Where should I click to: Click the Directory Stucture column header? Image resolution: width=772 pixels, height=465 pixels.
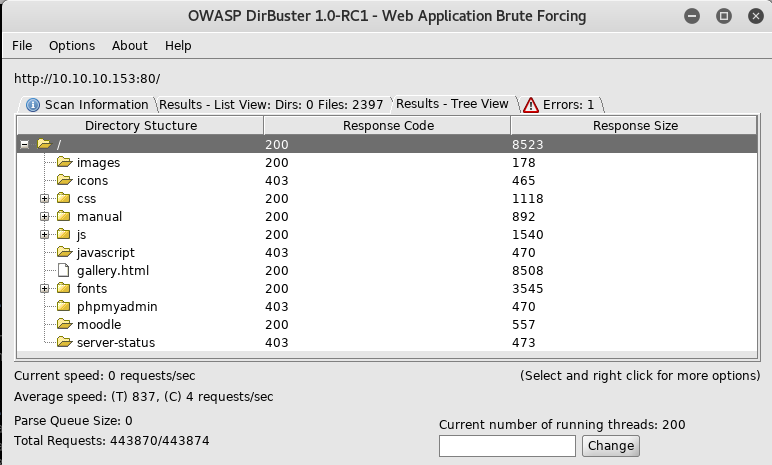tap(141, 126)
